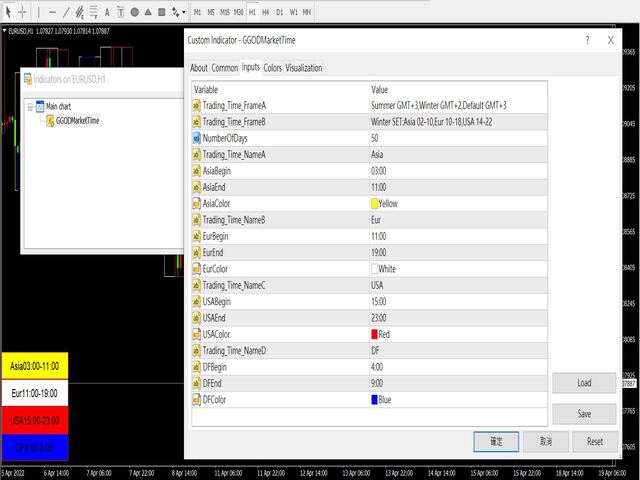This screenshot has width=640, height=480.
Task: Click the Trading_Time_NameB value Eur
Action: pos(458,220)
